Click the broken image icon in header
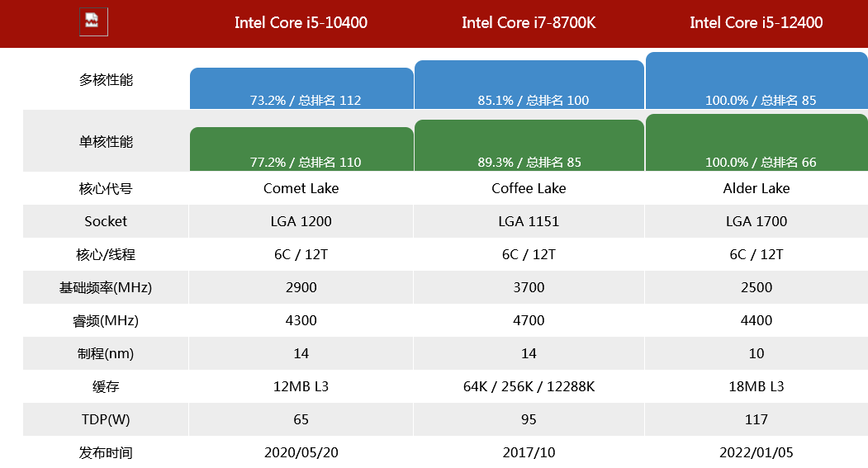This screenshot has width=868, height=468. (93, 22)
